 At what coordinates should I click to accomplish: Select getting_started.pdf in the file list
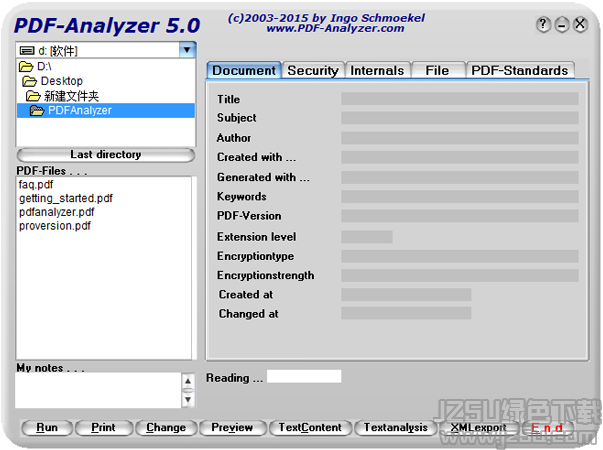[66, 198]
